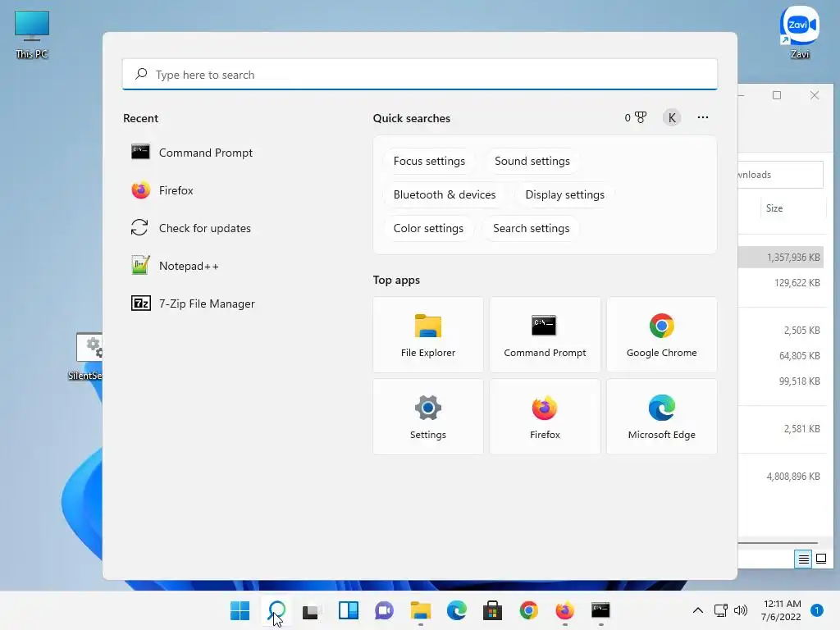840x630 pixels.
Task: Open the Chat icon on taskbar
Action: point(384,610)
